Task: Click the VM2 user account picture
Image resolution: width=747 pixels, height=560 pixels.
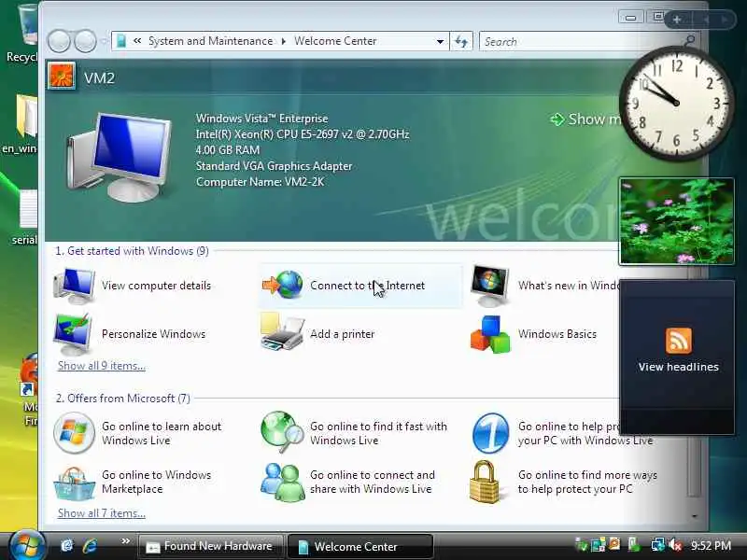Action: click(62, 76)
